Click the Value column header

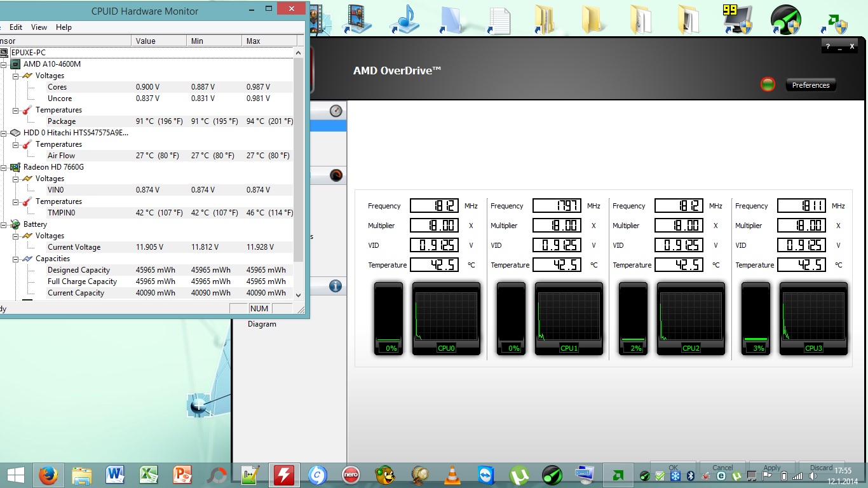coord(159,41)
